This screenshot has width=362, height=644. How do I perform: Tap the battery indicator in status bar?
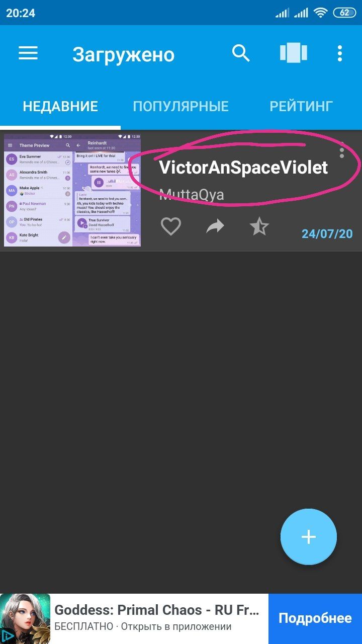[x=344, y=13]
